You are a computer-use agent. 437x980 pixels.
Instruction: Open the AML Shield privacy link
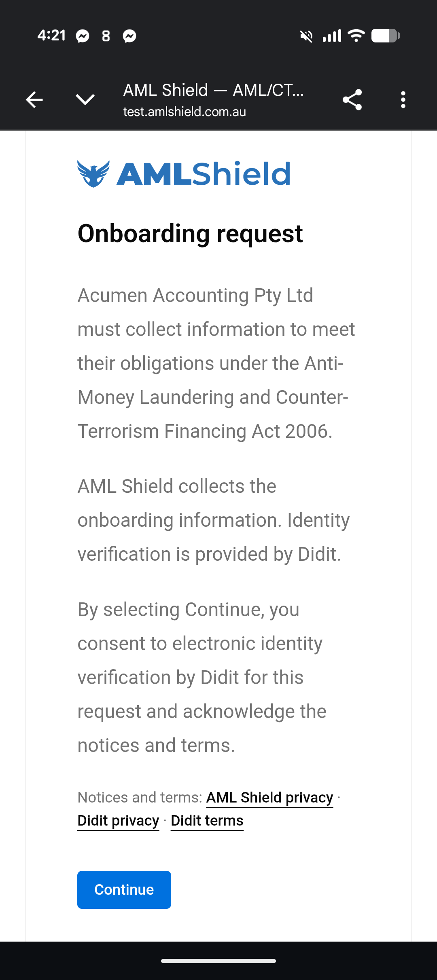tap(269, 797)
